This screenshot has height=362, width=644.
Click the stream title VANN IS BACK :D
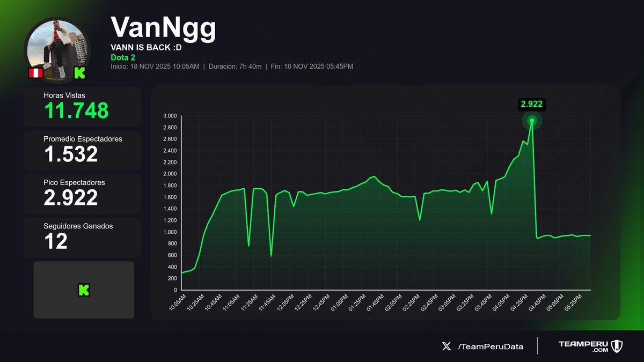pos(147,48)
